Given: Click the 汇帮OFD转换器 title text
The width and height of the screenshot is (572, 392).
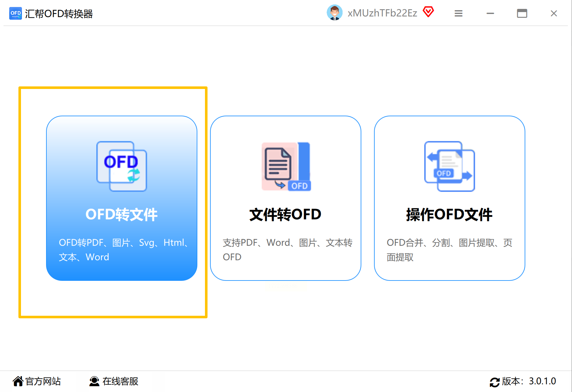Looking at the screenshot, I should coord(59,14).
